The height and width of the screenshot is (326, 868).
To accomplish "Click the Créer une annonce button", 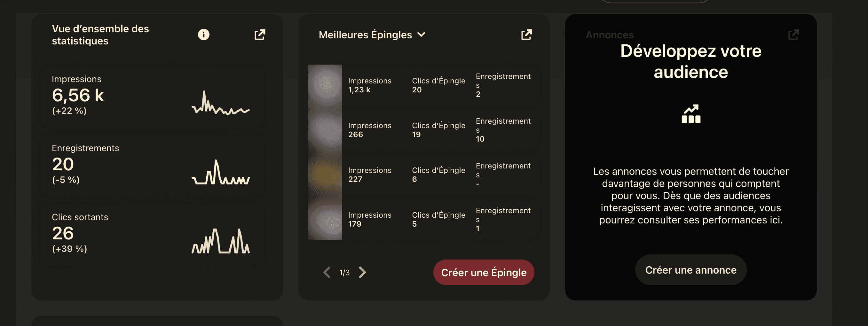I will 691,270.
